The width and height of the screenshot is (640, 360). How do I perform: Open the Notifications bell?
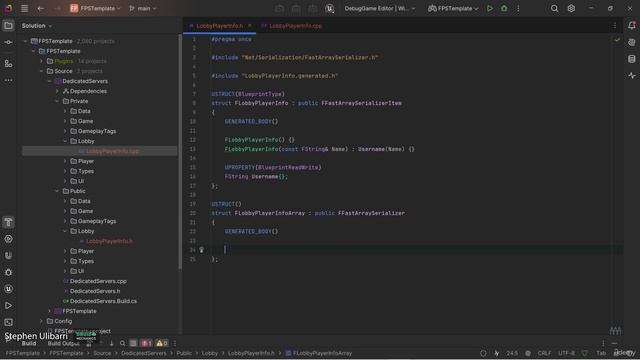pos(632,25)
